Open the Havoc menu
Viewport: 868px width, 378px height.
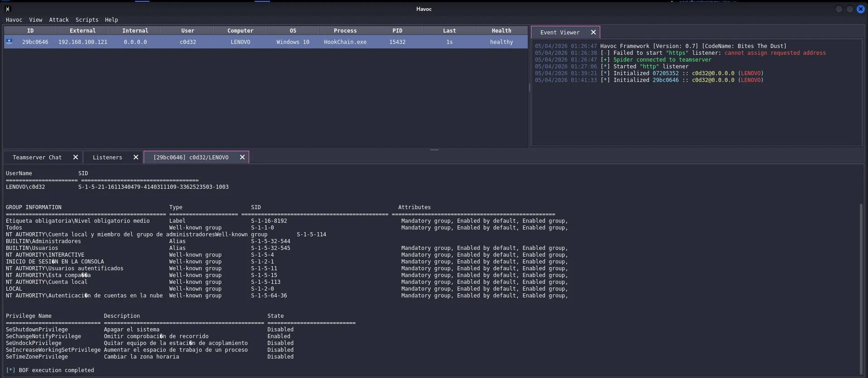14,20
